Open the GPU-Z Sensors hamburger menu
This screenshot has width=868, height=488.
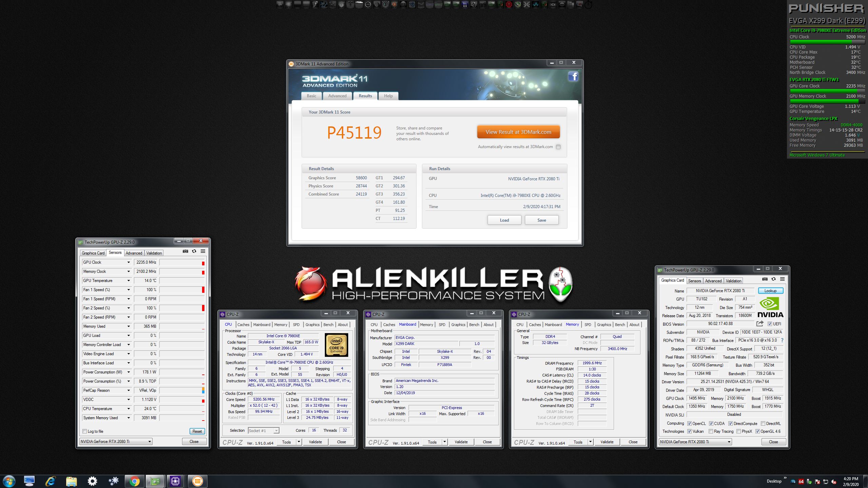click(203, 251)
